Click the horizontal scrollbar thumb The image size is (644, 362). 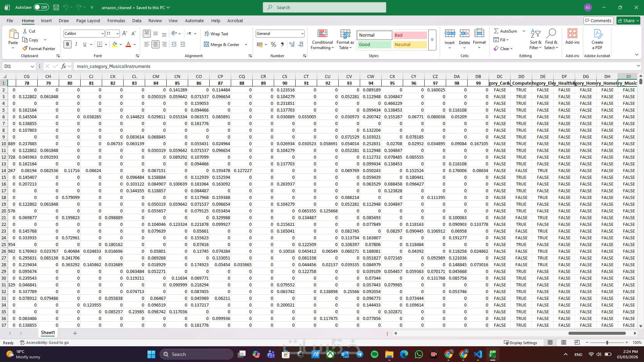(x=597, y=333)
